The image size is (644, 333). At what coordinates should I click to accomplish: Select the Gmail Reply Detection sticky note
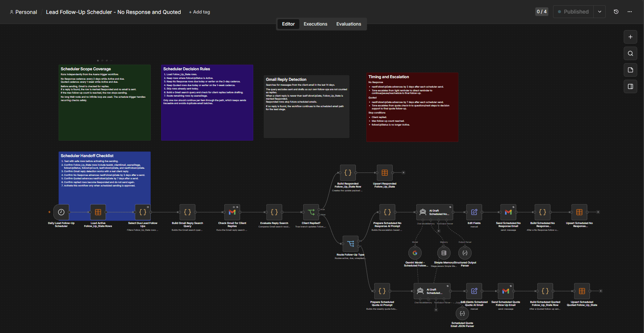(307, 106)
